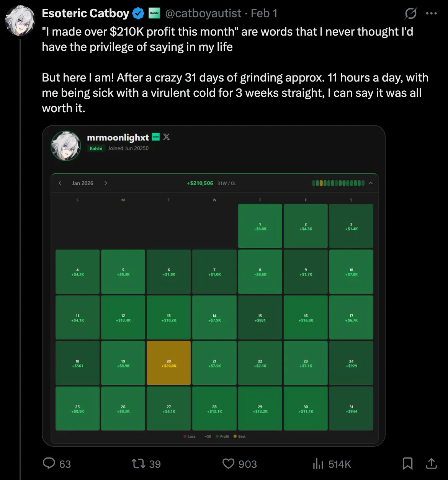Bookmark this post
This screenshot has width=448, height=480.
coord(407,464)
